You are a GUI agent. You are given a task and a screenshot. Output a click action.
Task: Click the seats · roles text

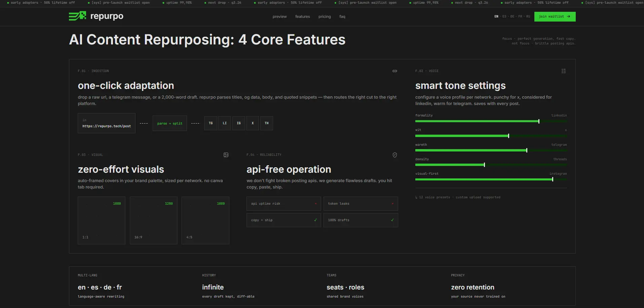345,287
